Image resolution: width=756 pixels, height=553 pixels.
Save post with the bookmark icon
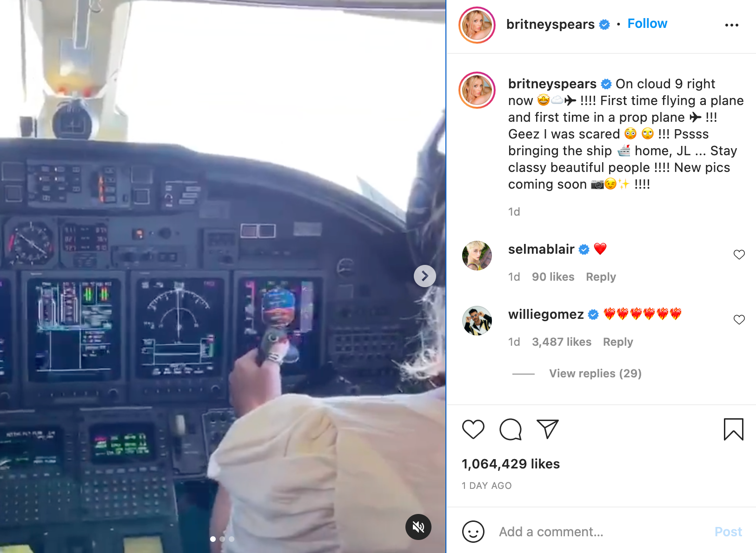tap(734, 429)
